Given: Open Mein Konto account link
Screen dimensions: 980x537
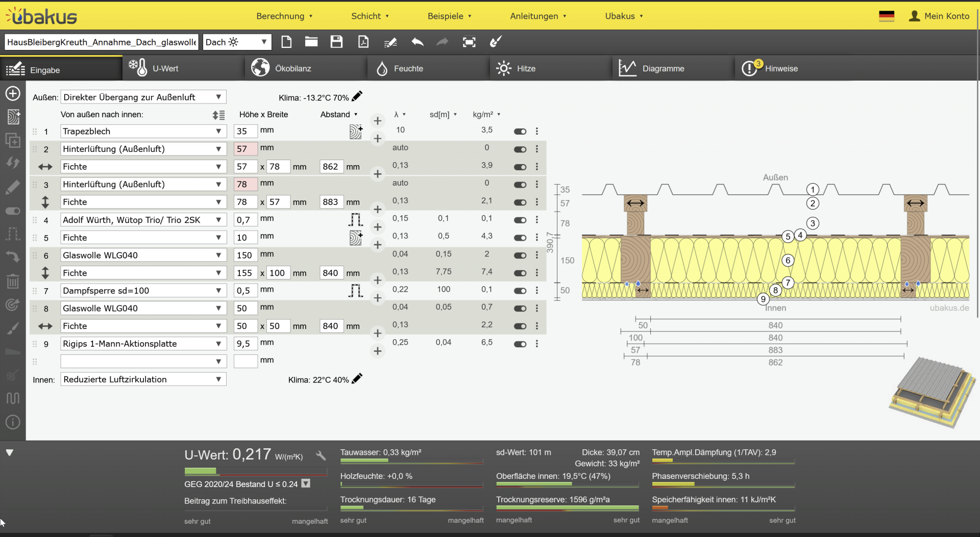Looking at the screenshot, I should click(x=939, y=16).
